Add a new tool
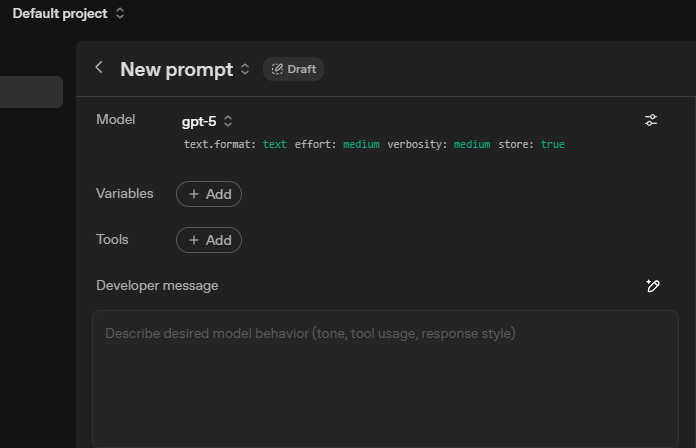 pos(209,240)
